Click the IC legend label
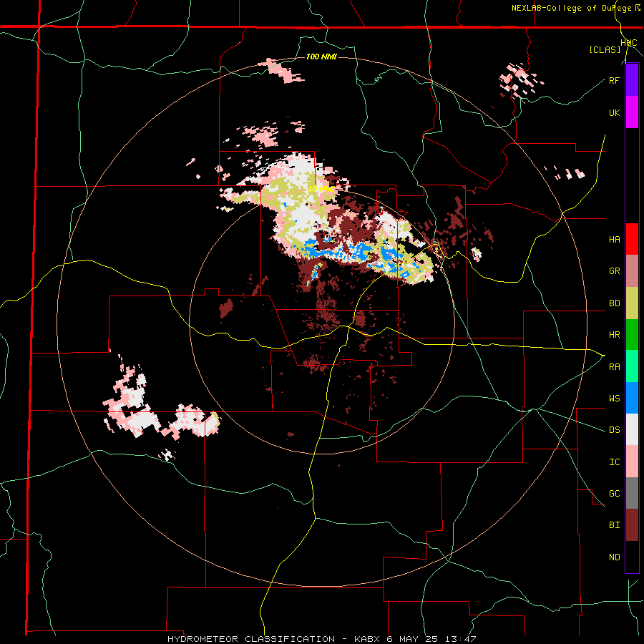644x644 pixels. click(x=614, y=462)
